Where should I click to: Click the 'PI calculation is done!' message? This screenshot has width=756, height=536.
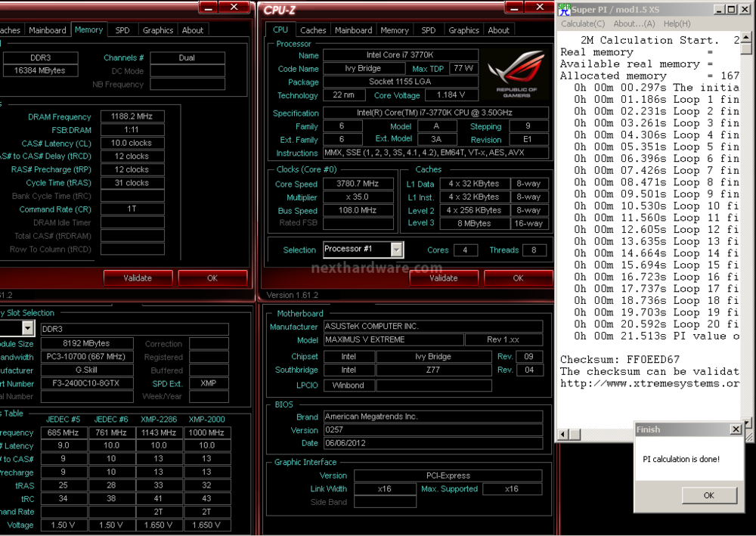(x=681, y=460)
